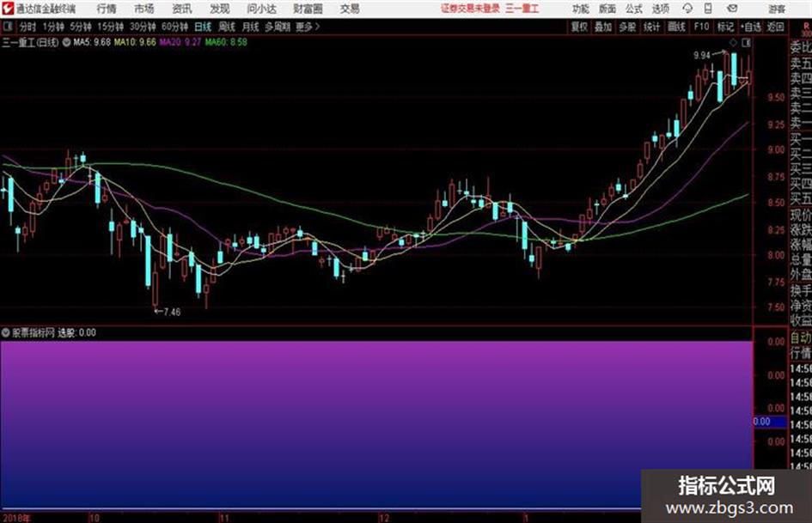The height and width of the screenshot is (523, 812).
Task: Click the 多股 multi-stock button
Action: click(627, 27)
